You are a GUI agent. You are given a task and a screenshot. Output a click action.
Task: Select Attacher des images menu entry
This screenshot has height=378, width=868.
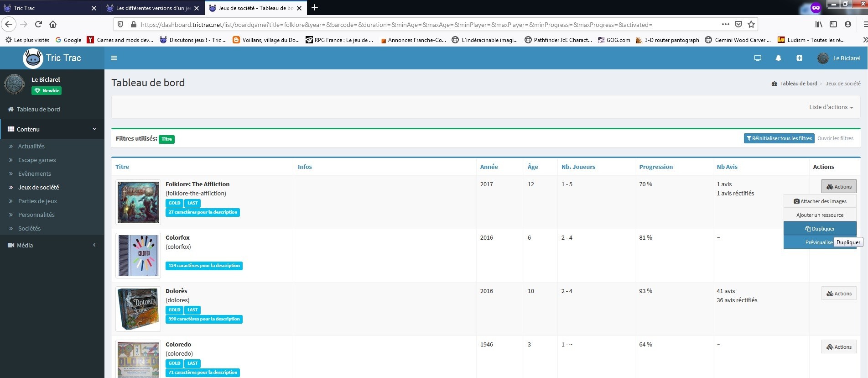(x=820, y=201)
